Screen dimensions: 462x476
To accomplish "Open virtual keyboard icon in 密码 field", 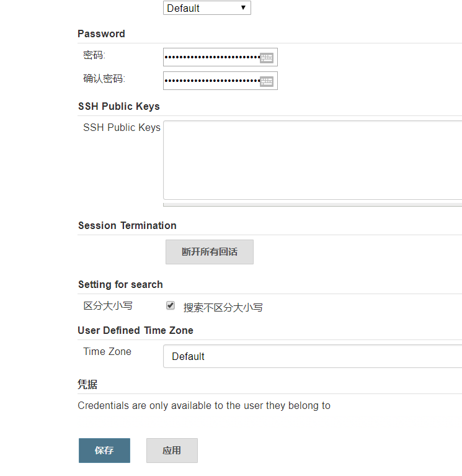I will [267, 58].
